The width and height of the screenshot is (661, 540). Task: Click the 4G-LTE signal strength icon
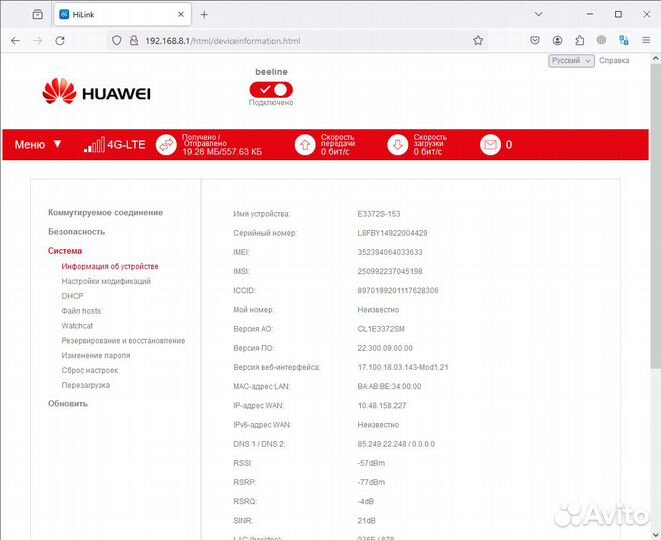(x=94, y=145)
